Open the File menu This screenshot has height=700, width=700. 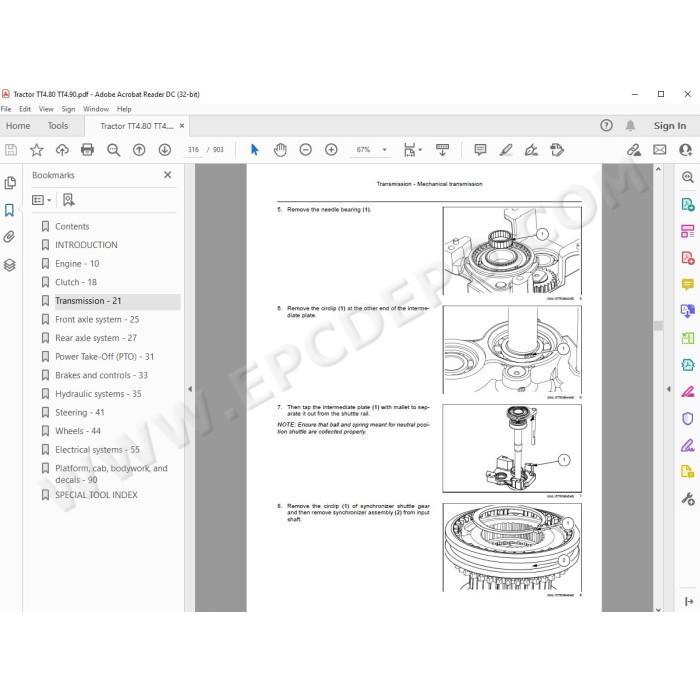tap(6, 109)
